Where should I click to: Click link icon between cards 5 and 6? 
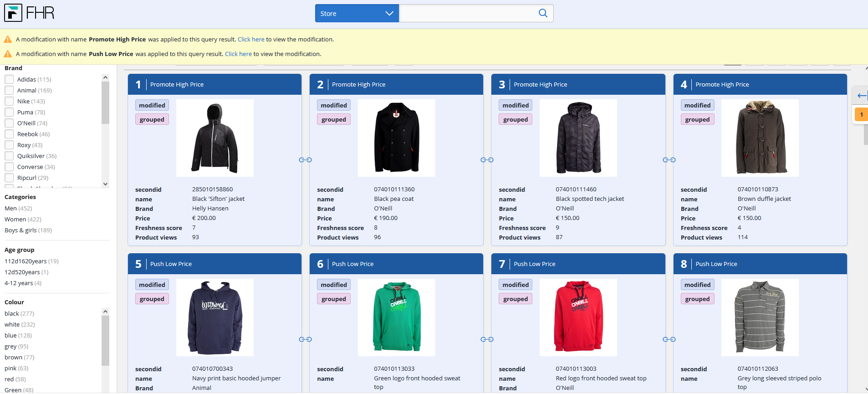tap(305, 339)
